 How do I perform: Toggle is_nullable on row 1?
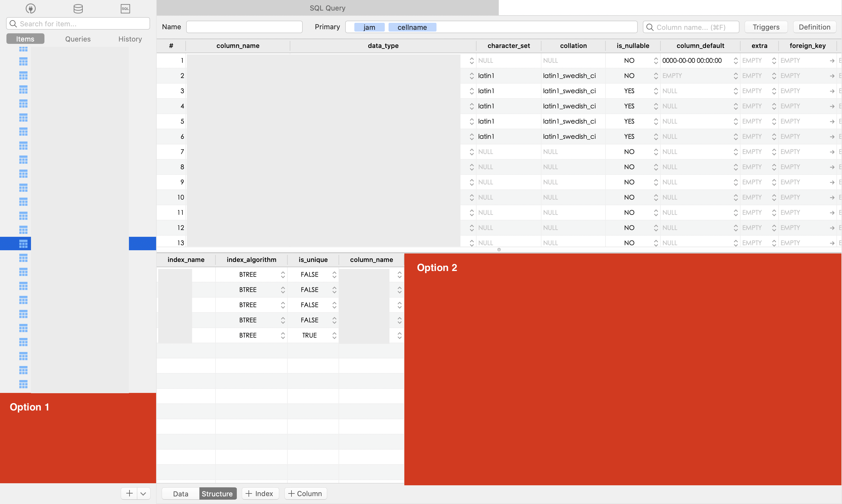pyautogui.click(x=655, y=60)
